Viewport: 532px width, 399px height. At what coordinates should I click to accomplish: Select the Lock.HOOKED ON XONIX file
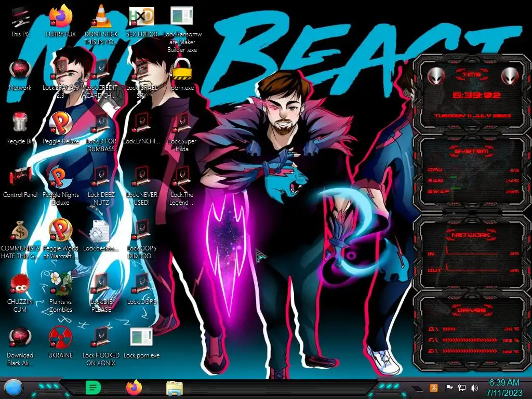tap(101, 338)
